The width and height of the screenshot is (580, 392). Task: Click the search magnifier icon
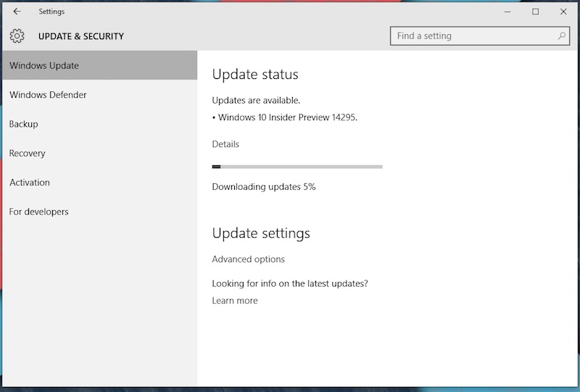click(561, 36)
